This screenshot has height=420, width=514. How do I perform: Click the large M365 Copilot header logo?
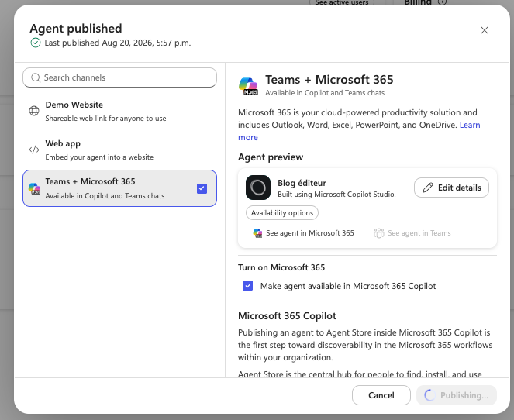[248, 86]
